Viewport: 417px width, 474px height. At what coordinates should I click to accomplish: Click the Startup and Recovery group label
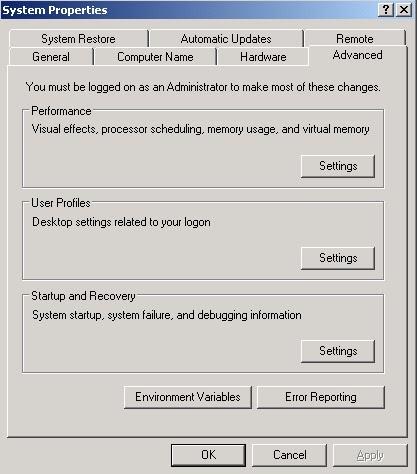(x=83, y=296)
